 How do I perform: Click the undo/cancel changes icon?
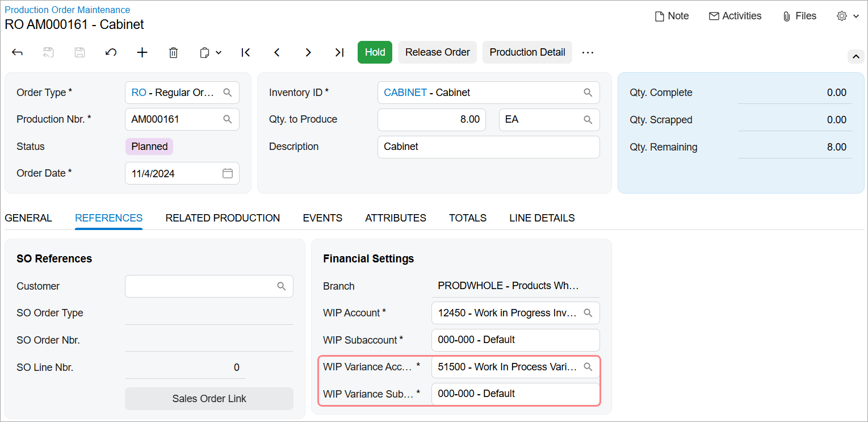click(x=111, y=52)
